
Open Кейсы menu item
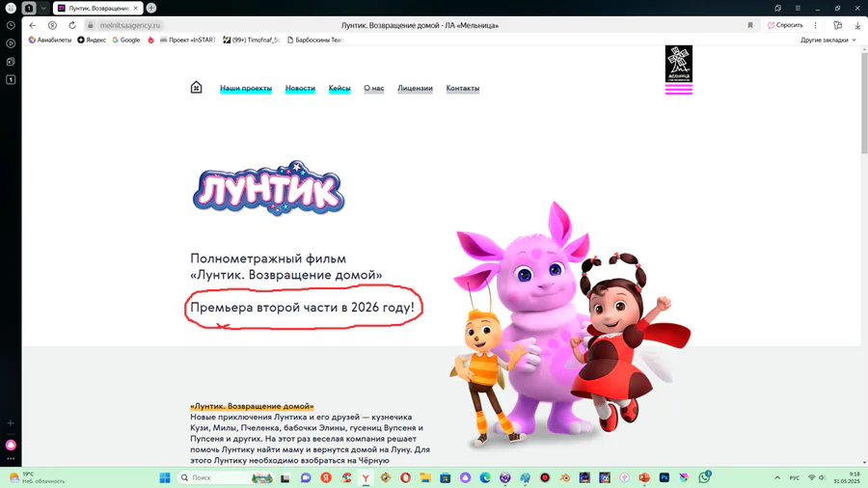339,88
